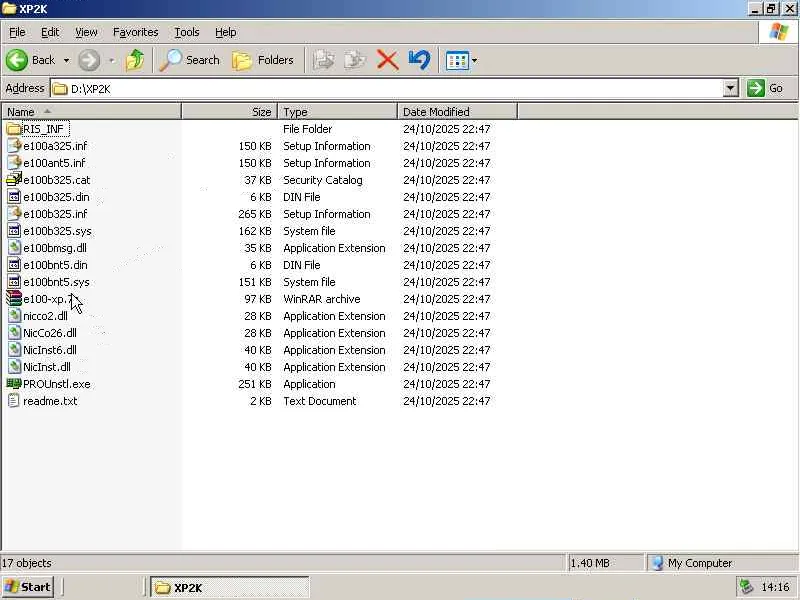Image resolution: width=800 pixels, height=600 pixels.
Task: Click the green Back arrow button
Action: pyautogui.click(x=17, y=60)
